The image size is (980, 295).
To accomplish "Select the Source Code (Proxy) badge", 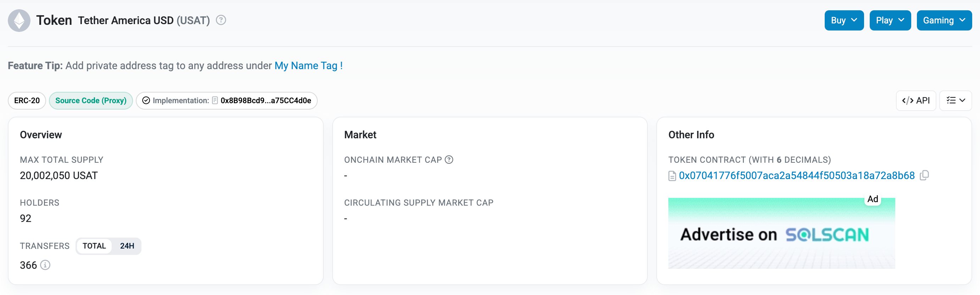I will (x=91, y=100).
